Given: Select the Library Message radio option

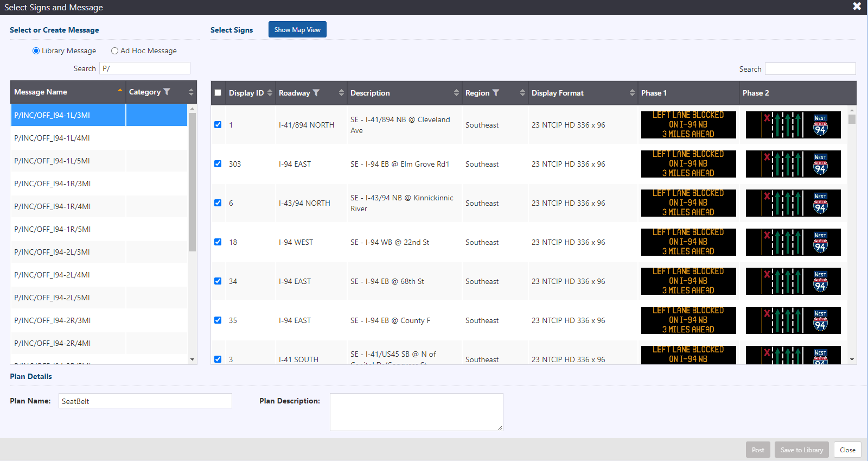Looking at the screenshot, I should [36, 50].
